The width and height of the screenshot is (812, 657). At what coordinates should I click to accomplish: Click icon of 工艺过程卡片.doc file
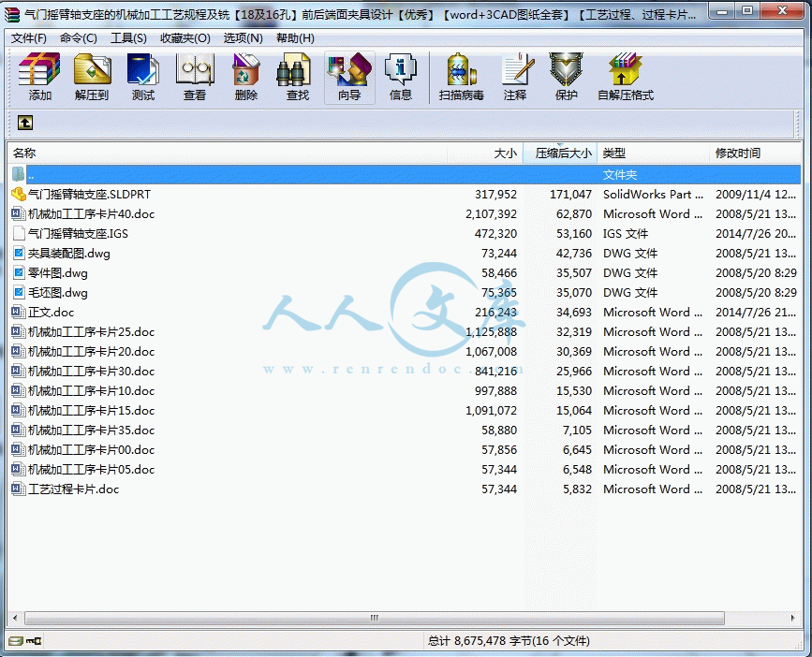[x=19, y=489]
